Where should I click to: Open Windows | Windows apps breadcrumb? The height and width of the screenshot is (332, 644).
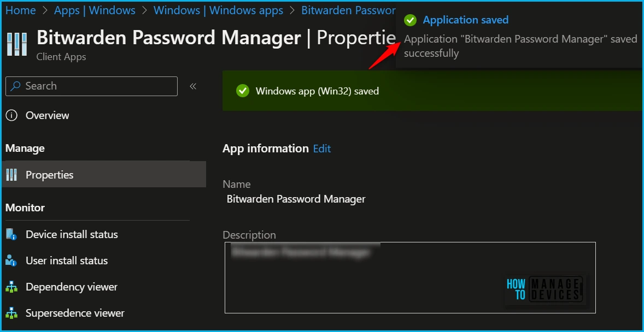click(218, 10)
